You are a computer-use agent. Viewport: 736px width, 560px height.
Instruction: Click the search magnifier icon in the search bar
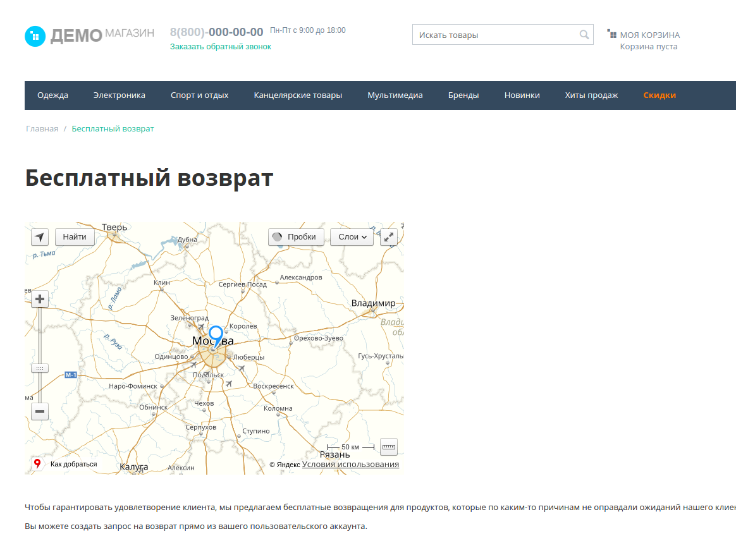point(582,35)
